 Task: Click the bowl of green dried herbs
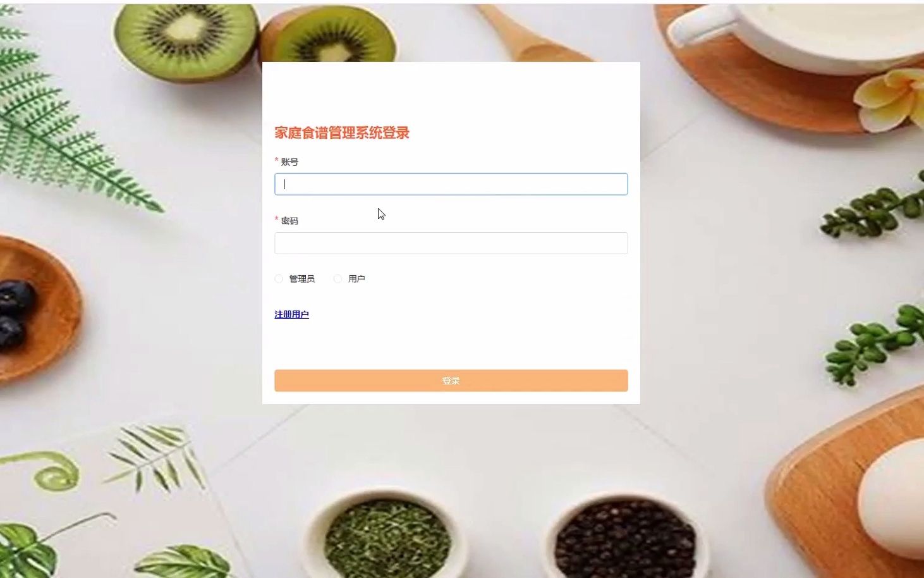tap(387, 536)
